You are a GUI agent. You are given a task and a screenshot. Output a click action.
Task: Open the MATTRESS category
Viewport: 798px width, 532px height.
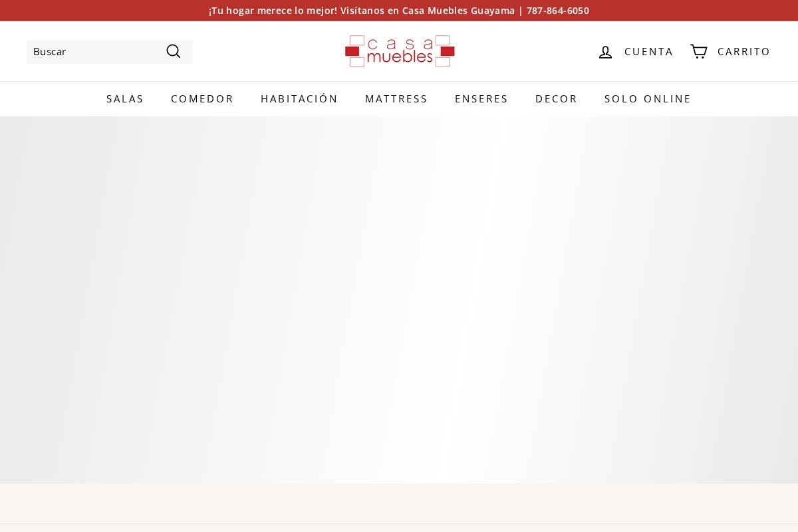[396, 98]
